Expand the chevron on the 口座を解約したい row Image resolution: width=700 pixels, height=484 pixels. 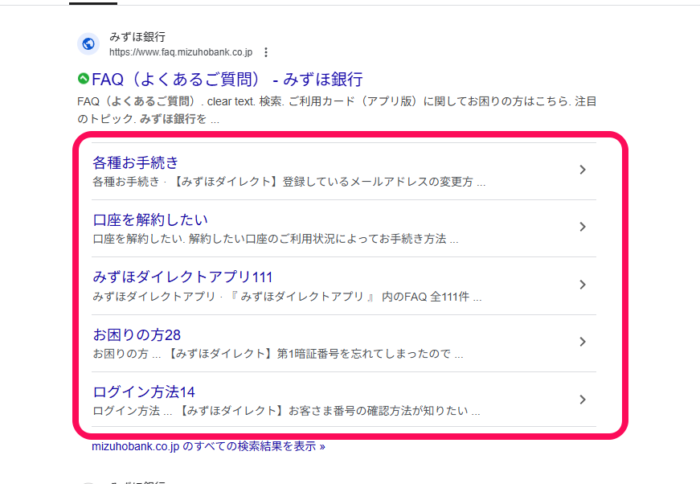coord(583,227)
